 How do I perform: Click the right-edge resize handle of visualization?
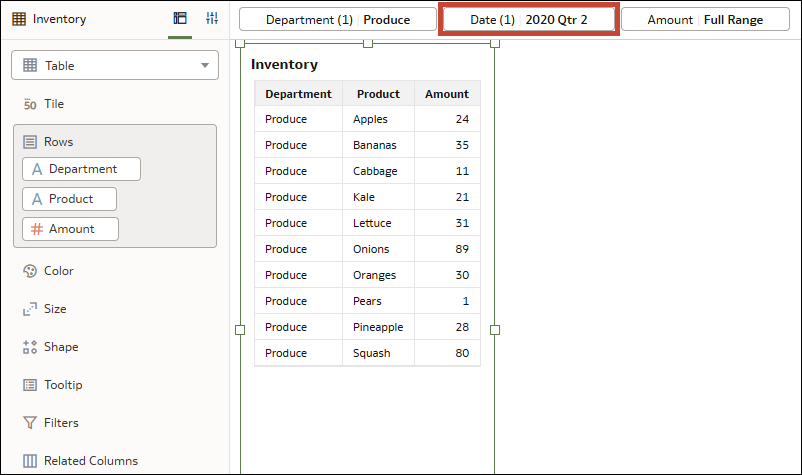[495, 330]
